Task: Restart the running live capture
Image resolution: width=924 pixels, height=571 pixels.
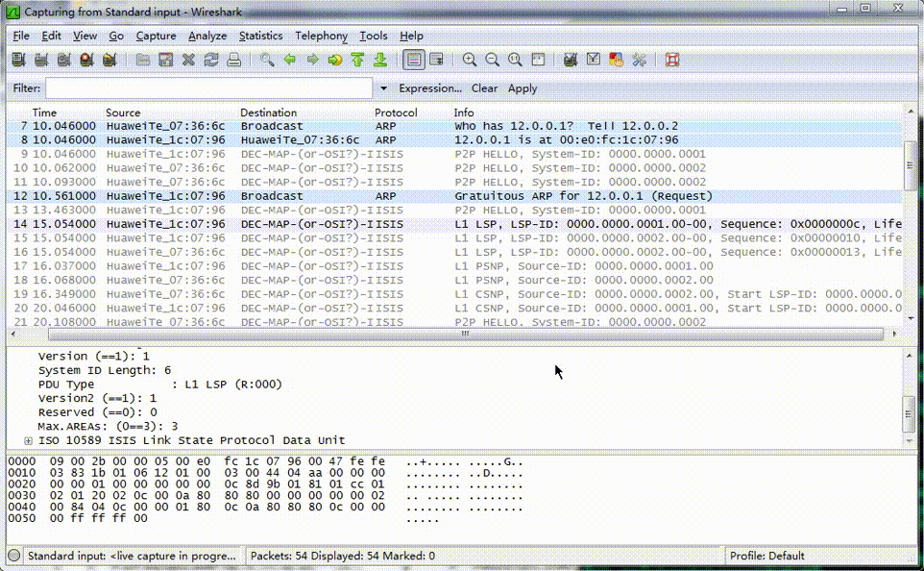Action: click(109, 60)
